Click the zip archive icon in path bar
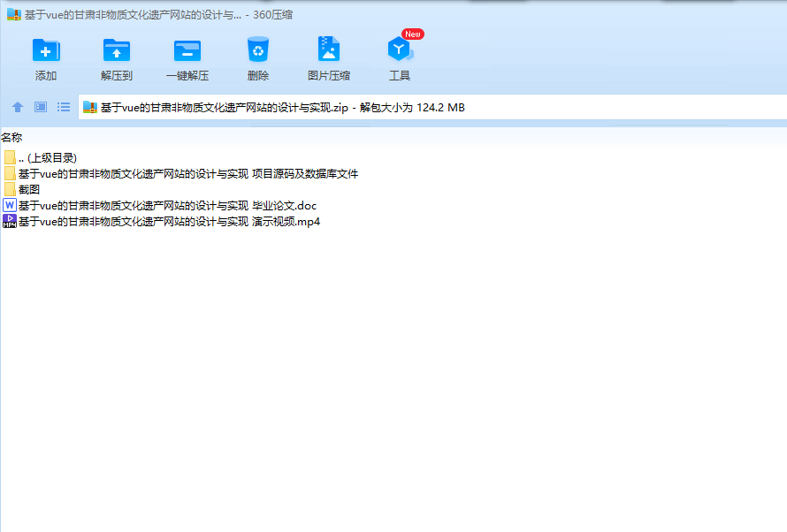Screen dimensions: 787x532 90,107
